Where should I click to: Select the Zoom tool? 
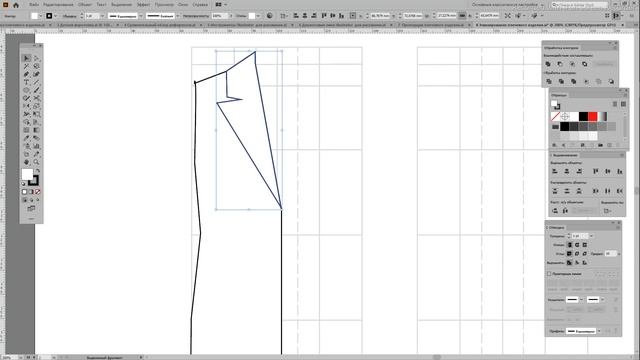tap(36, 162)
